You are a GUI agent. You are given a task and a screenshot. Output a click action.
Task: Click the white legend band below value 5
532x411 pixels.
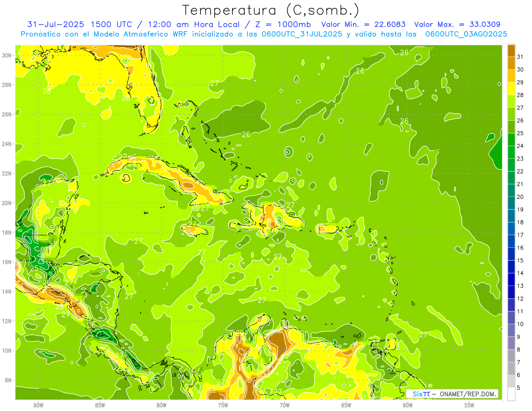pyautogui.click(x=511, y=394)
